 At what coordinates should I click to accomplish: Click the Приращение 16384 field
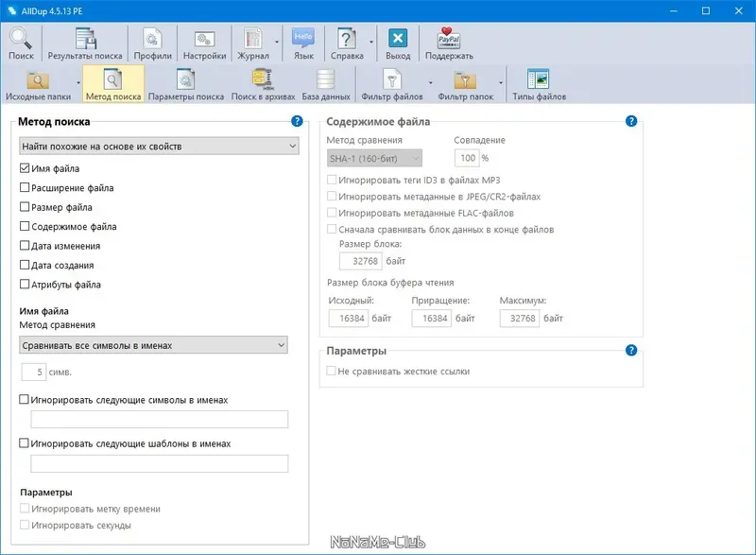[432, 319]
